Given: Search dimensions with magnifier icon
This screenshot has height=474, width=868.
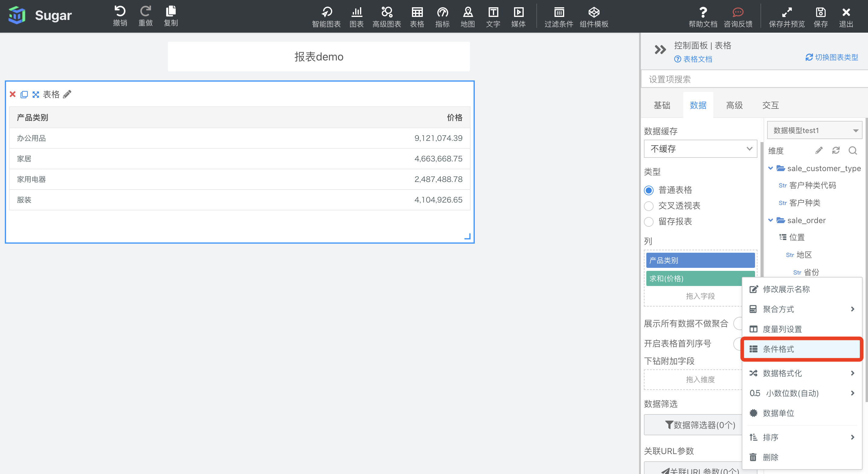Looking at the screenshot, I should coord(853,150).
